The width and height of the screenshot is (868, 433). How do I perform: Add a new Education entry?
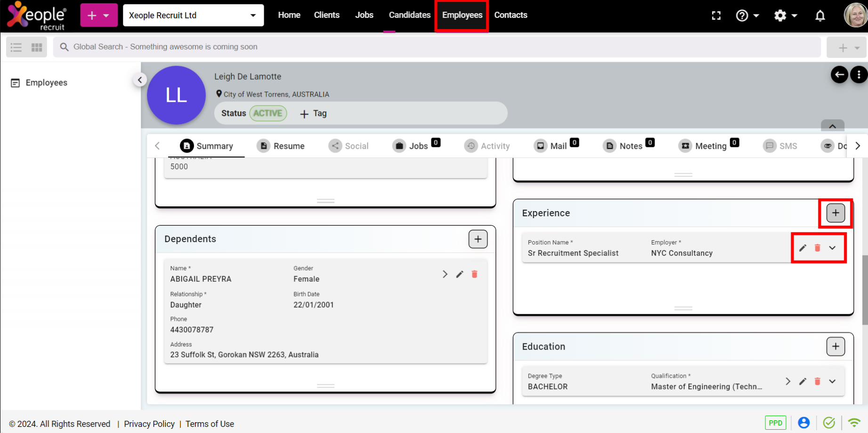coord(836,347)
